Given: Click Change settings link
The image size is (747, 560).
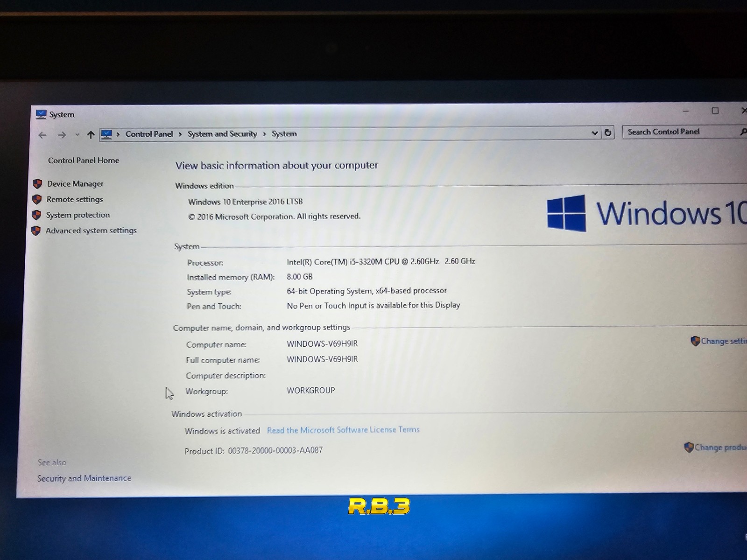Looking at the screenshot, I should [x=724, y=341].
